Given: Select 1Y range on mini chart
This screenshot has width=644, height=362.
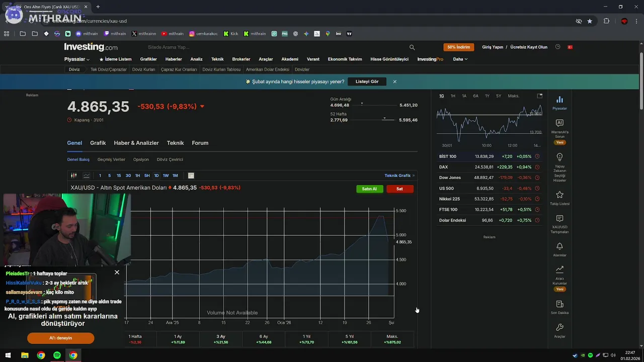Looking at the screenshot, I should [487, 96].
